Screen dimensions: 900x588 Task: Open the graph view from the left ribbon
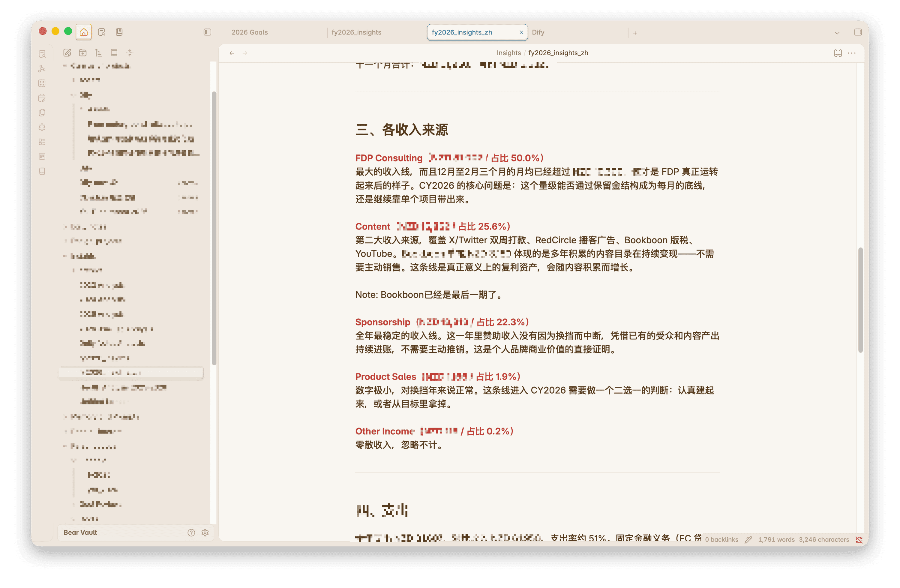[x=42, y=68]
